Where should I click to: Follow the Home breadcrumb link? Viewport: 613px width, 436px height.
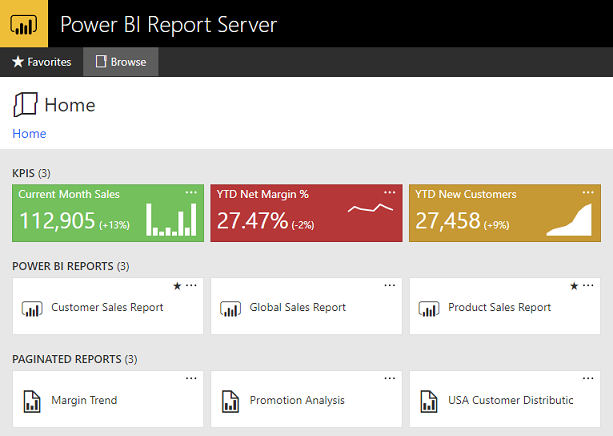coord(29,134)
